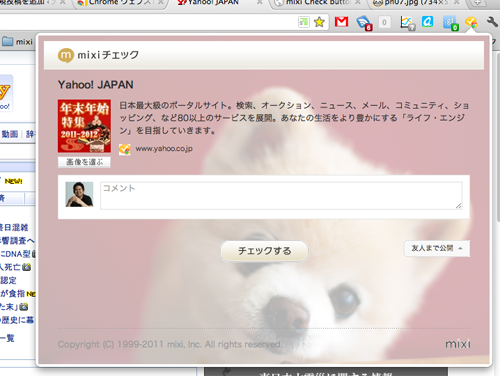Click the blue letter-a extension icon
Image resolution: width=500 pixels, height=376 pixels.
pyautogui.click(x=428, y=22)
